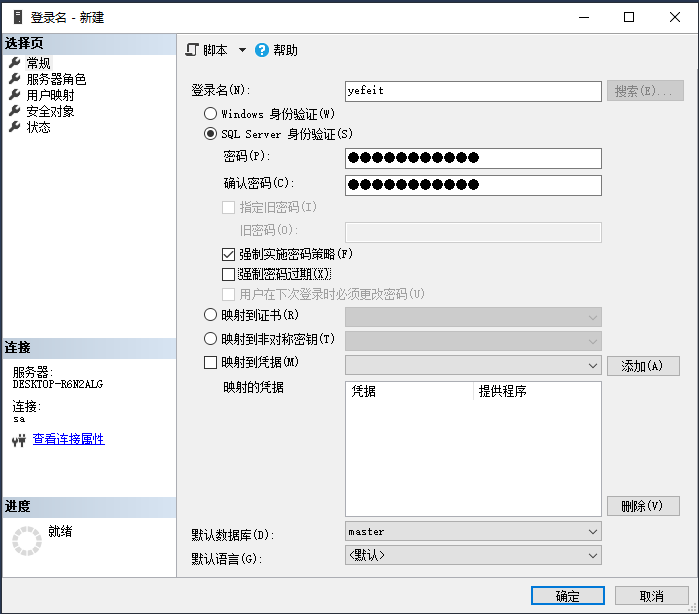
Task: Click the 选择页 section header
Action: click(89, 44)
